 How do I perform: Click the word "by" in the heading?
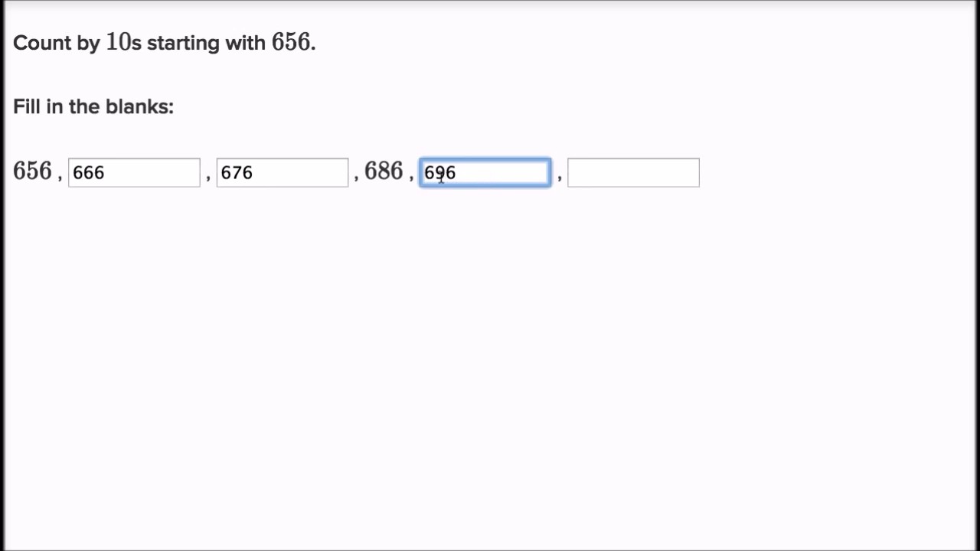pyautogui.click(x=88, y=44)
